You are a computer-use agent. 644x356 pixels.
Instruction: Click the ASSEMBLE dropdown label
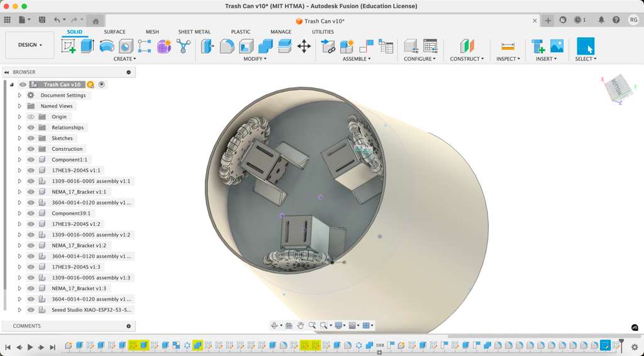356,59
